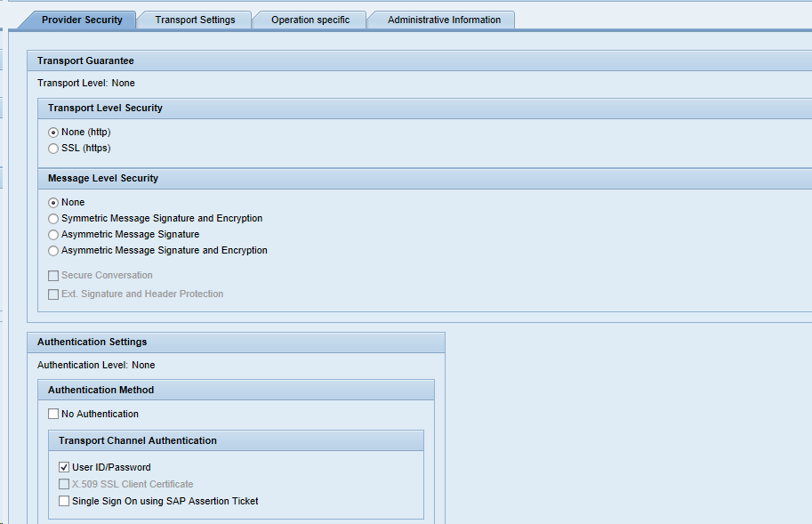Uncheck the User ID/Password option
This screenshot has width=812, height=524.
pos(64,468)
